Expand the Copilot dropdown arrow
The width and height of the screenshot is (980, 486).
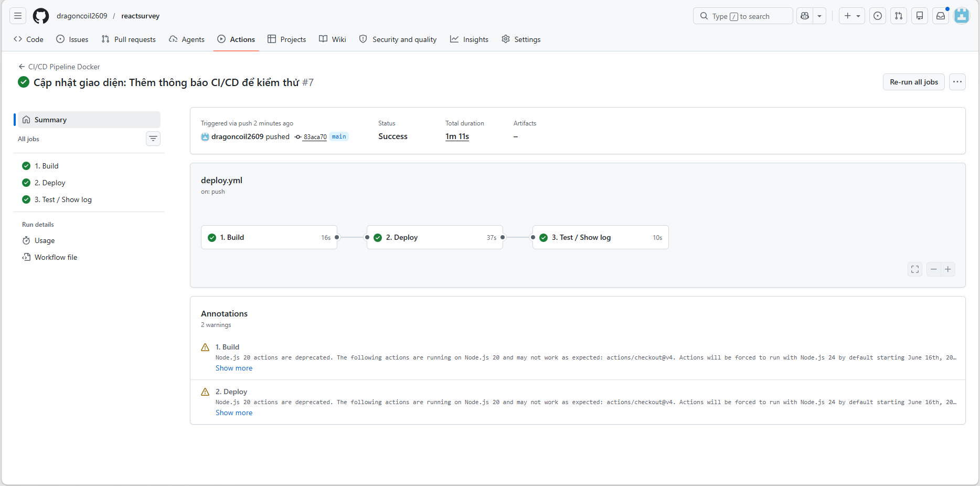pos(819,16)
